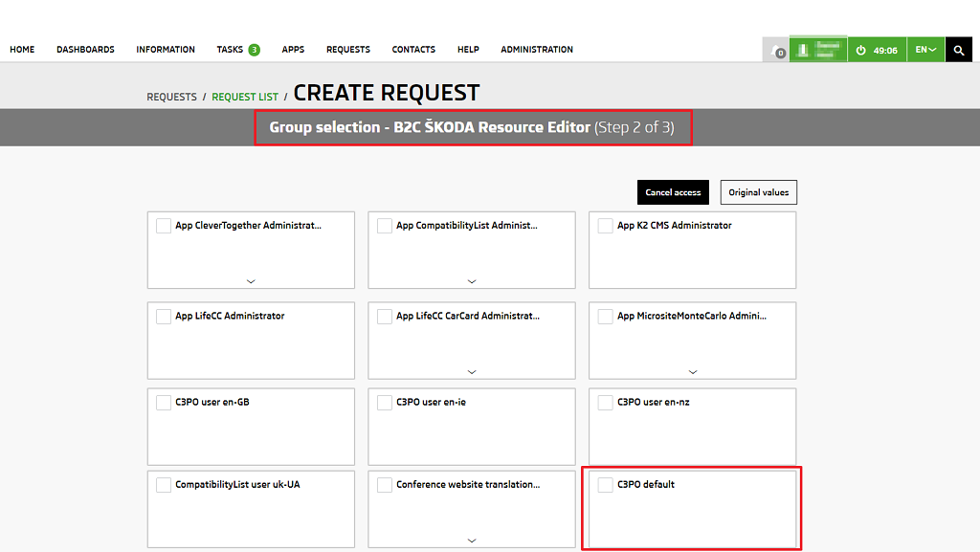Screen dimensions: 980x552
Task: Check the C3PO user en-GB checkbox
Action: [164, 402]
